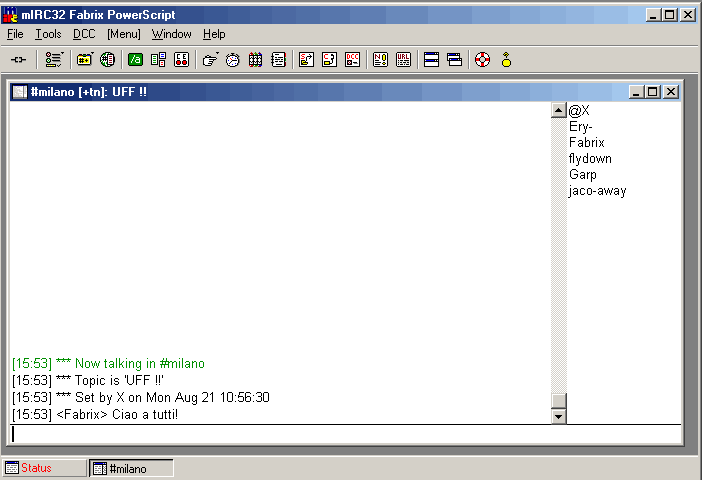Open the mIRC Options toolbar icon
Screen dimensions: 702x480
click(54, 60)
